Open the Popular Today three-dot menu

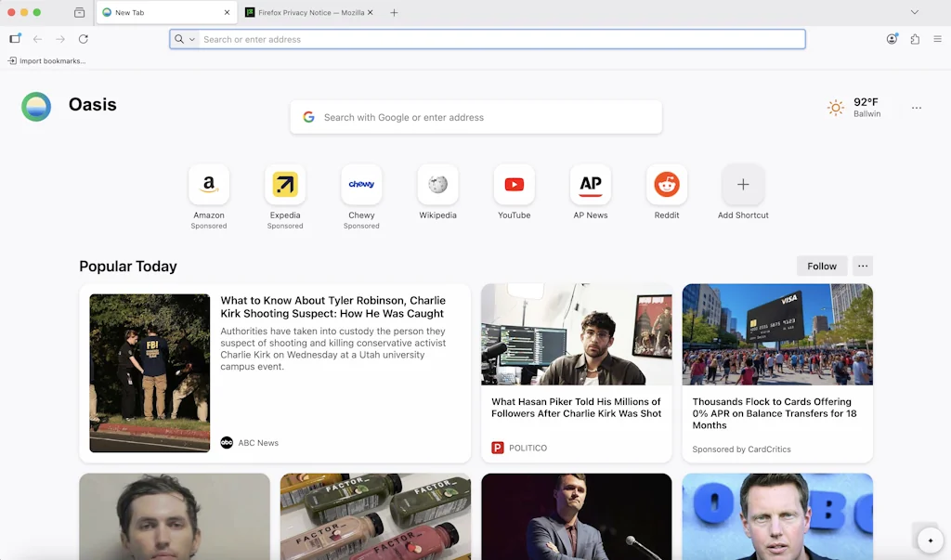coord(863,266)
